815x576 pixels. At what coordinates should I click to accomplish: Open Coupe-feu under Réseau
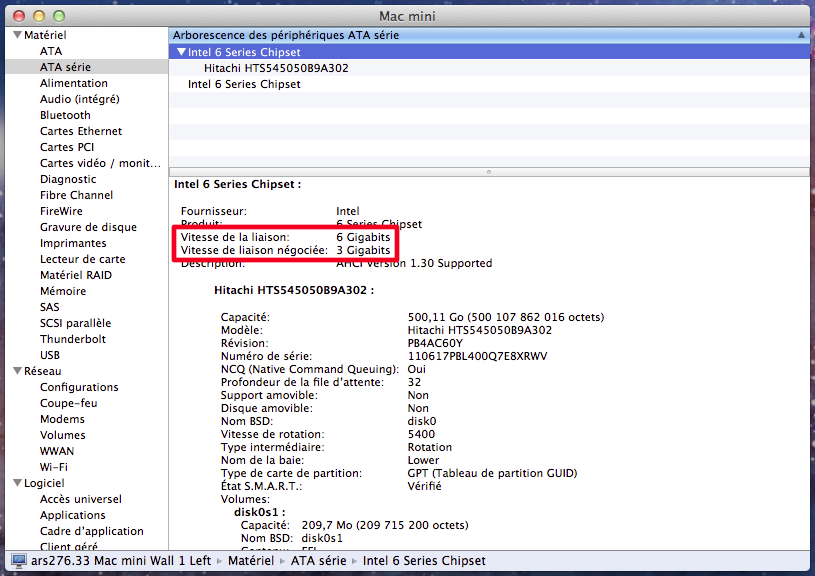[x=69, y=403]
